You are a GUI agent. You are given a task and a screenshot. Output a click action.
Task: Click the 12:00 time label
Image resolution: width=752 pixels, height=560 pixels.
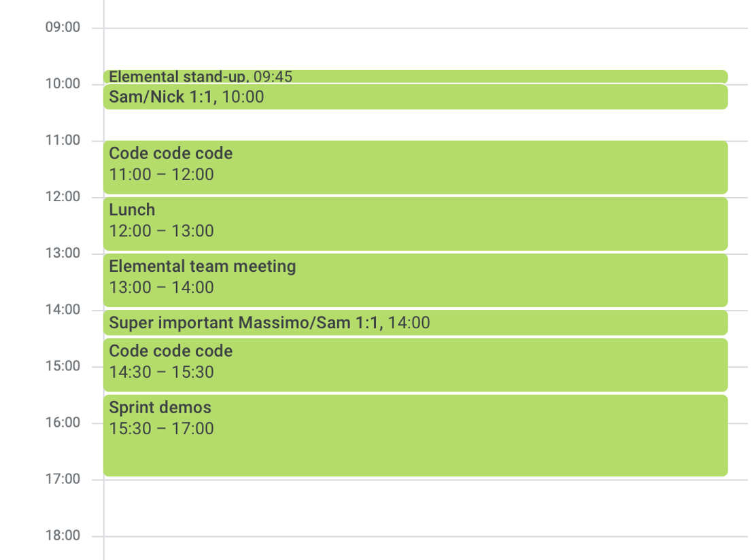click(63, 196)
